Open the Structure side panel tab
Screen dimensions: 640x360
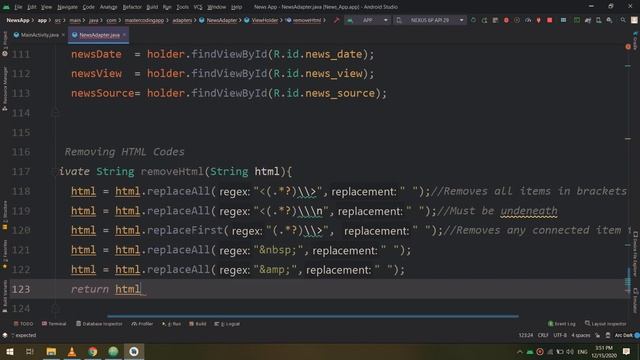coord(5,215)
